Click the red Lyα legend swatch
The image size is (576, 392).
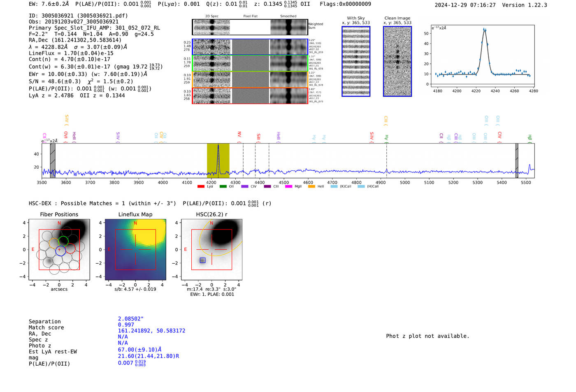point(201,187)
